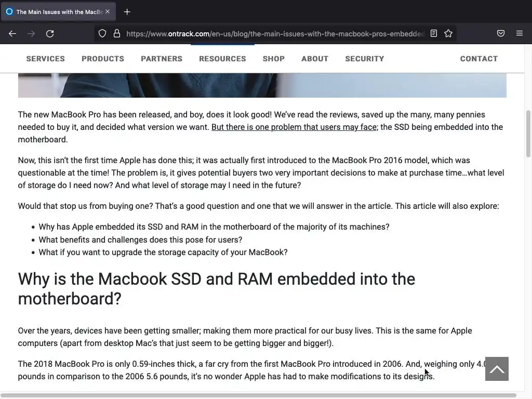Go to the SHOP section
532x399 pixels.
(273, 59)
